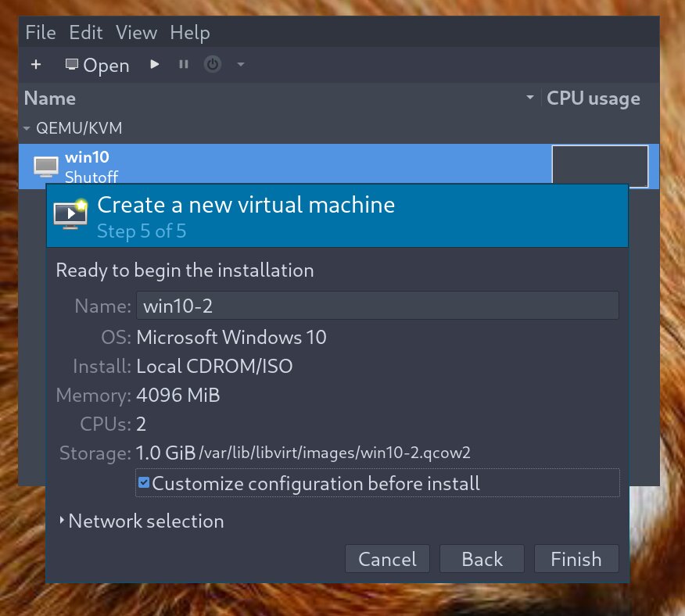This screenshot has width=685, height=616.
Task: Click the '4096 MiB' memory value
Action: pos(178,395)
